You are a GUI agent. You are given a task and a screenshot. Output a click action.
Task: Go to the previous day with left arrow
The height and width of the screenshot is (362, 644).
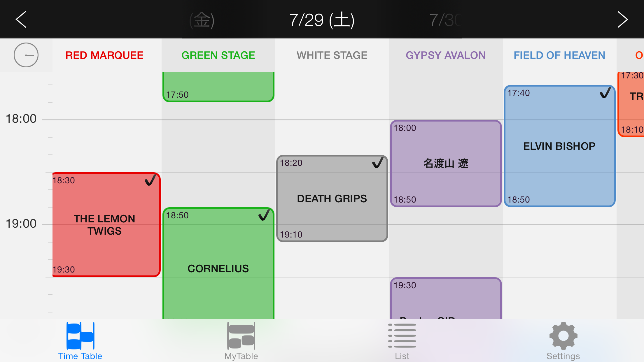coord(21,20)
